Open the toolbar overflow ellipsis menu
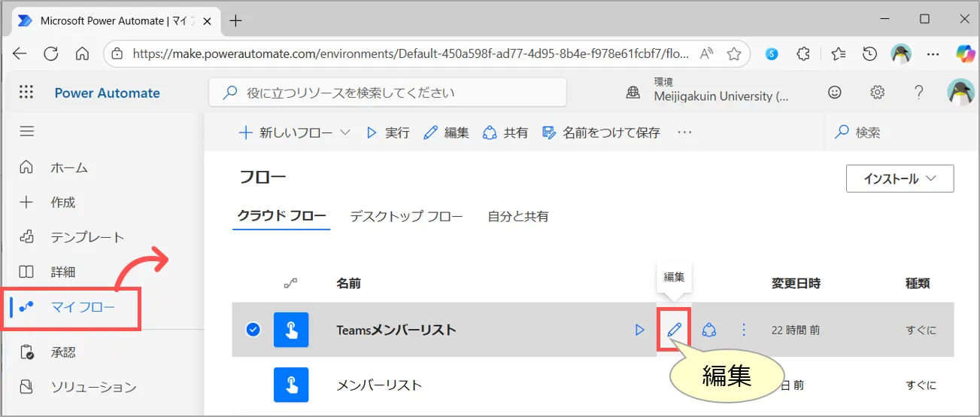 click(684, 132)
